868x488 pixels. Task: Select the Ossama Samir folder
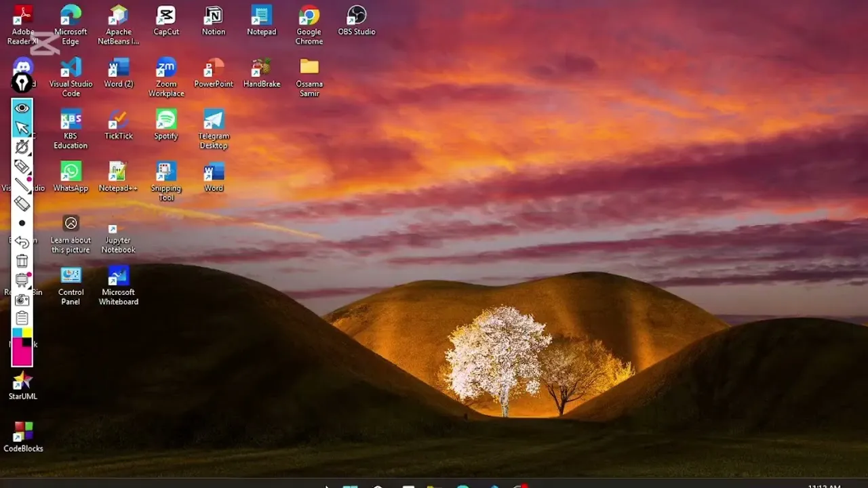tap(309, 77)
